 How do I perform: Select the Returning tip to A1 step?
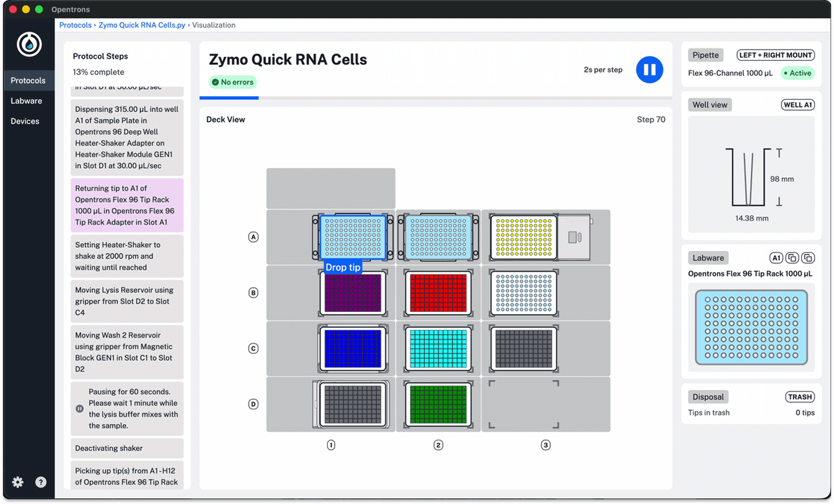tap(127, 205)
